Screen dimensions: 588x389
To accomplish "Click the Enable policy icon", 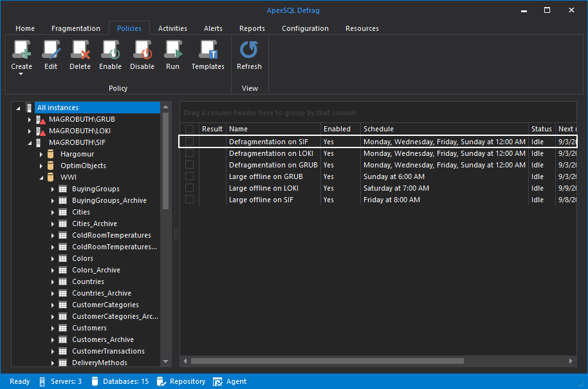I will [110, 50].
